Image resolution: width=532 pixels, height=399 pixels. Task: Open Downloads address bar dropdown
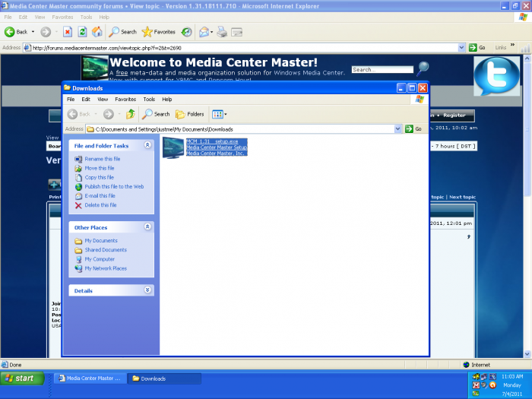(x=398, y=129)
